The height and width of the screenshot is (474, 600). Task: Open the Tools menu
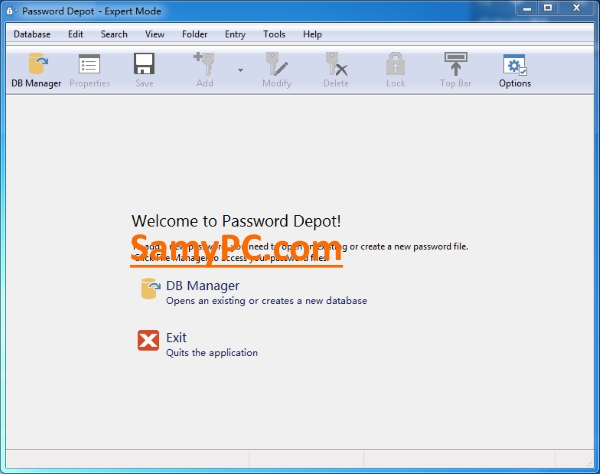pyautogui.click(x=274, y=34)
